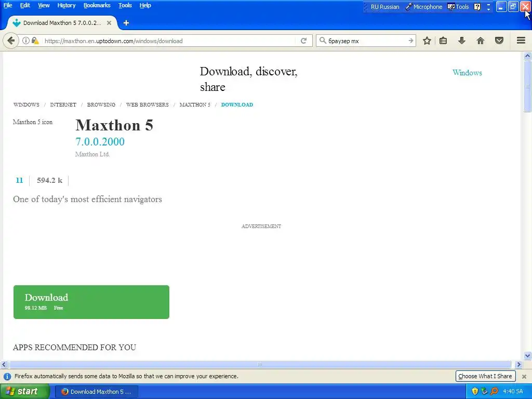Open the History menu
Screen dimensions: 532x399
click(66, 5)
